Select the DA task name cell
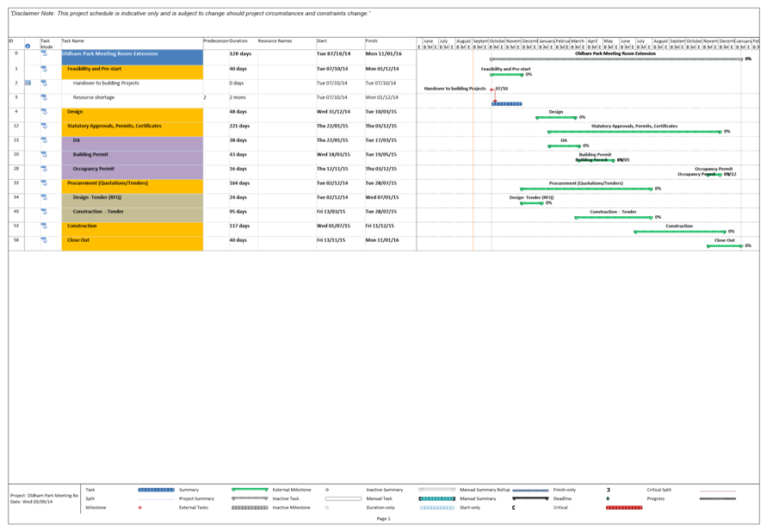Viewport: 767px width, 532px height. [77, 140]
